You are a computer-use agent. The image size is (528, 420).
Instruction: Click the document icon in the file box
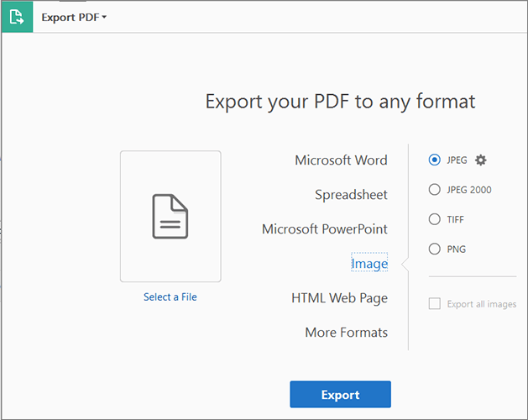(170, 216)
